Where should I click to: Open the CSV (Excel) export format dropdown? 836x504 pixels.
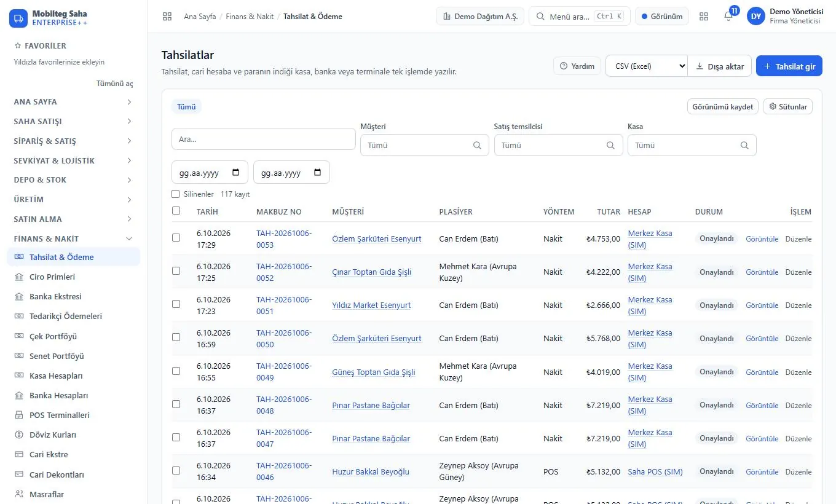pyautogui.click(x=646, y=66)
